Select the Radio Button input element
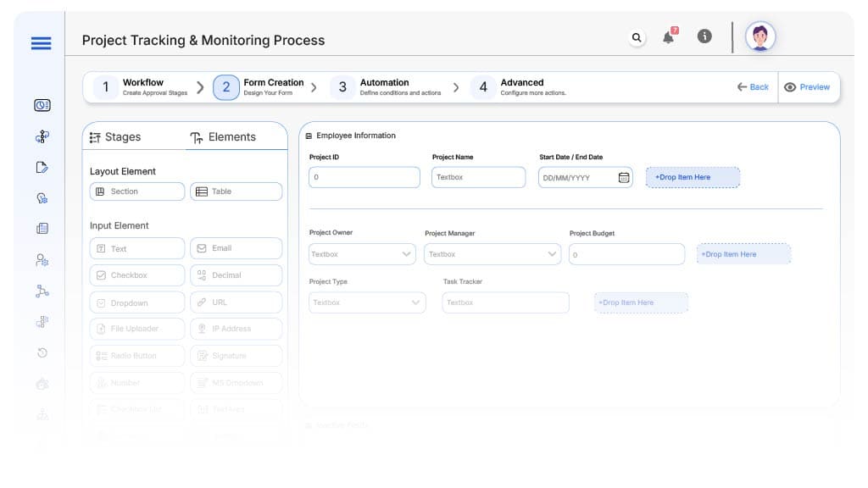Screen dimensions: 868x488 coord(136,356)
